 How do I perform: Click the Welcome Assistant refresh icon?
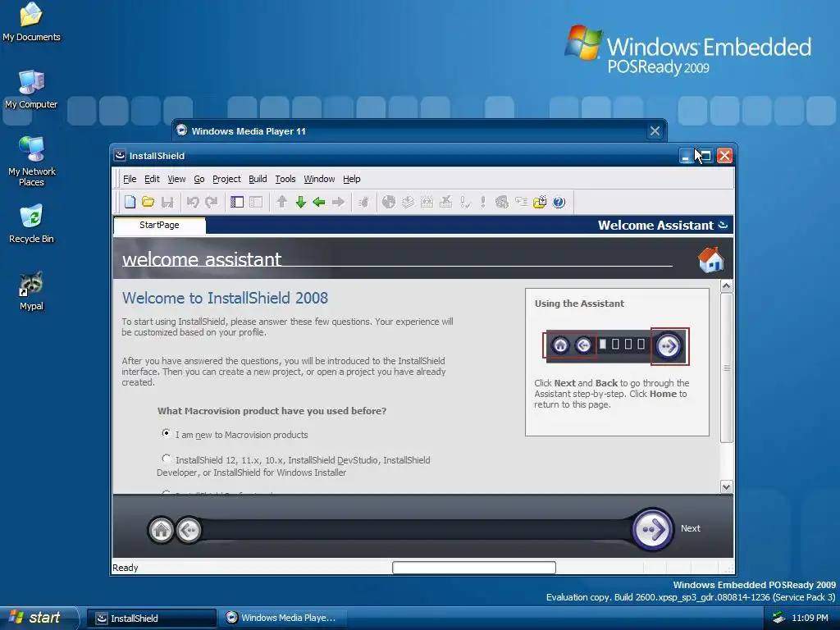[x=723, y=225]
